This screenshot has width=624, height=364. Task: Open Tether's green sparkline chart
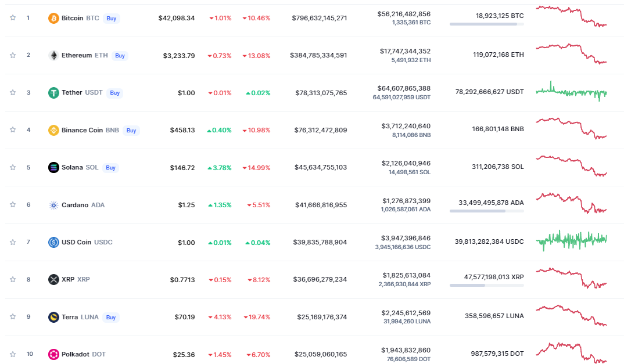click(x=572, y=92)
